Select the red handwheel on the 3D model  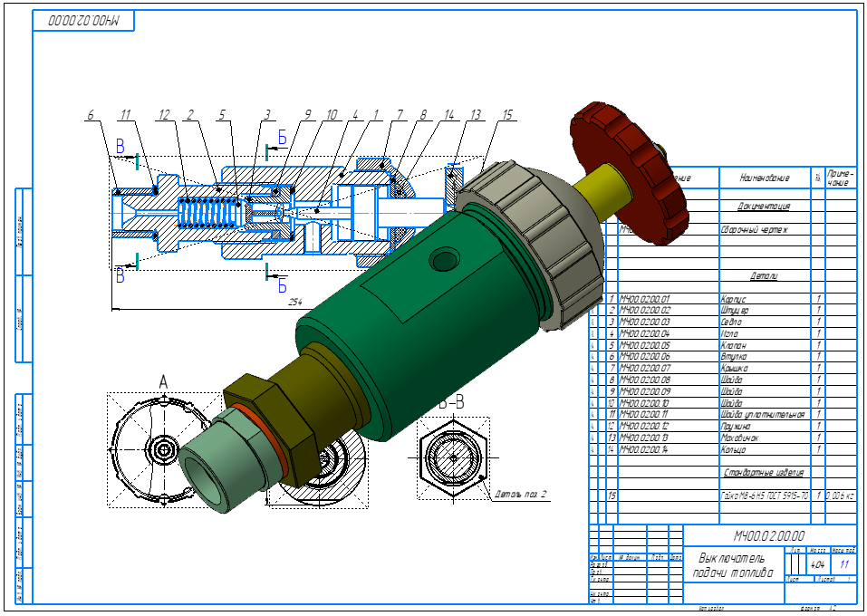(630, 172)
